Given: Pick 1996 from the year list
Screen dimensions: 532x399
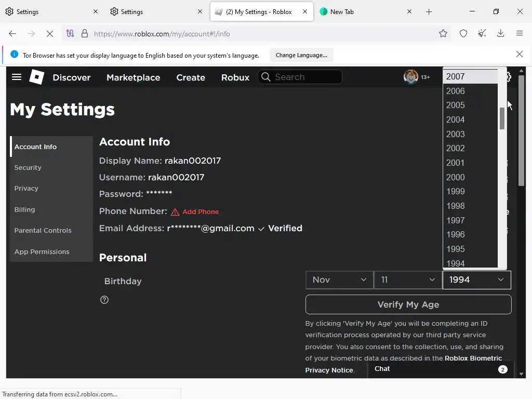Looking at the screenshot, I should click(470, 234).
